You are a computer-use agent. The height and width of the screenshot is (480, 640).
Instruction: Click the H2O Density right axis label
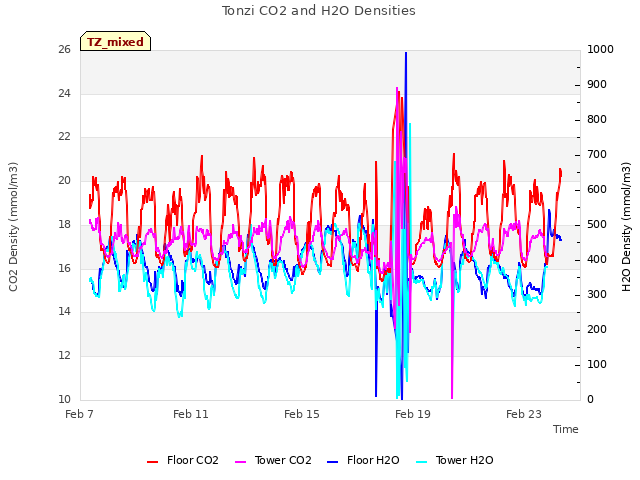626,227
